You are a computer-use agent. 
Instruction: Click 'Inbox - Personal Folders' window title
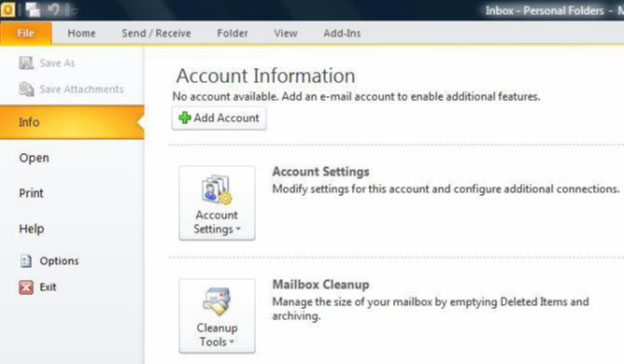(x=544, y=10)
